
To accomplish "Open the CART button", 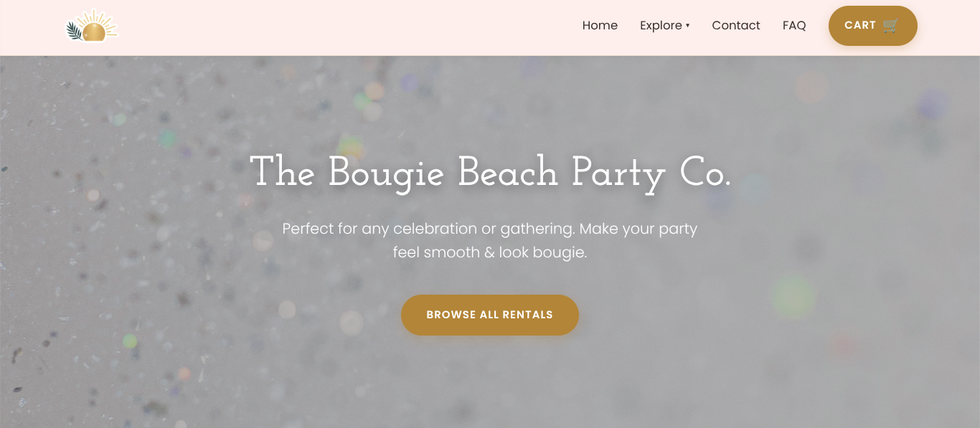I will 872,25.
